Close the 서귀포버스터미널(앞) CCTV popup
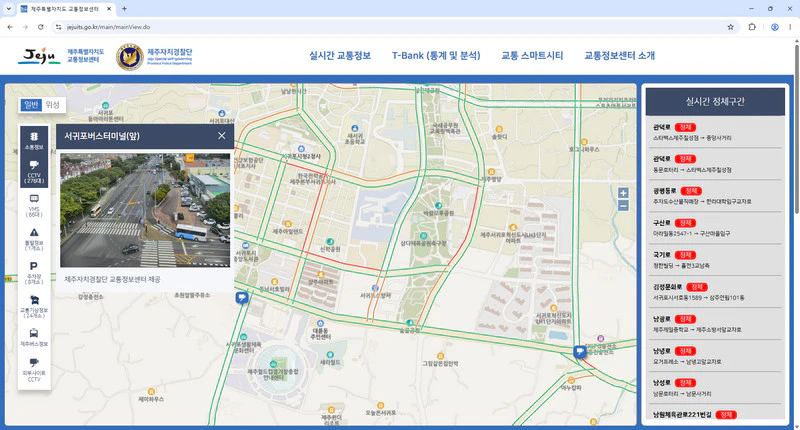 tap(221, 136)
